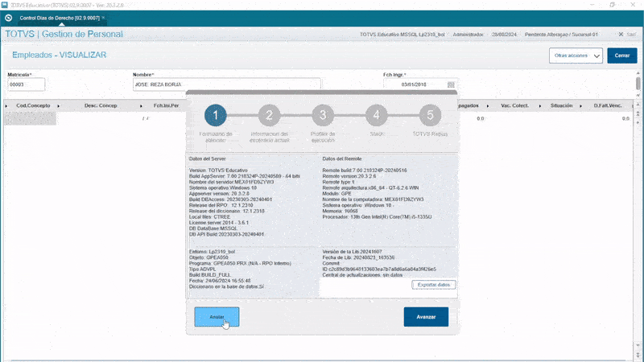This screenshot has width=644, height=362.
Task: Click the Avanzar button
Action: coord(426,317)
